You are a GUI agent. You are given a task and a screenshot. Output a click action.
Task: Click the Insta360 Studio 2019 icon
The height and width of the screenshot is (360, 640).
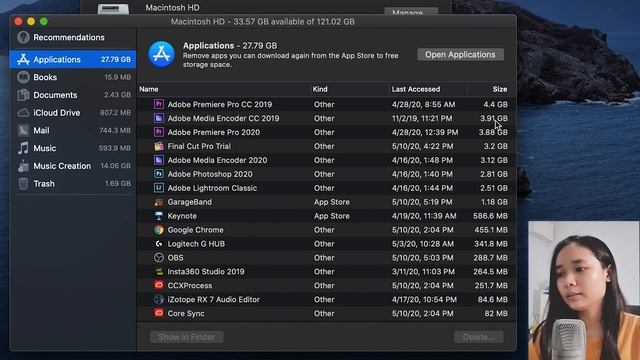(x=159, y=271)
